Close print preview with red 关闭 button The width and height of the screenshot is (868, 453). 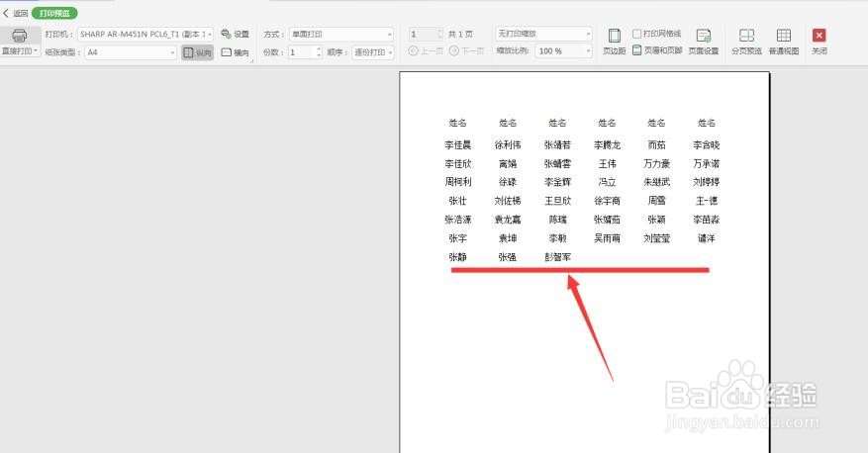(x=820, y=42)
